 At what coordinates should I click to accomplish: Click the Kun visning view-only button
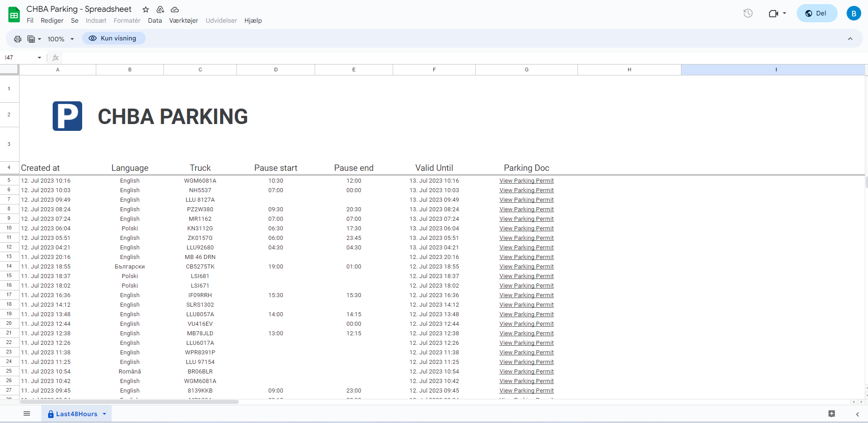pyautogui.click(x=114, y=38)
